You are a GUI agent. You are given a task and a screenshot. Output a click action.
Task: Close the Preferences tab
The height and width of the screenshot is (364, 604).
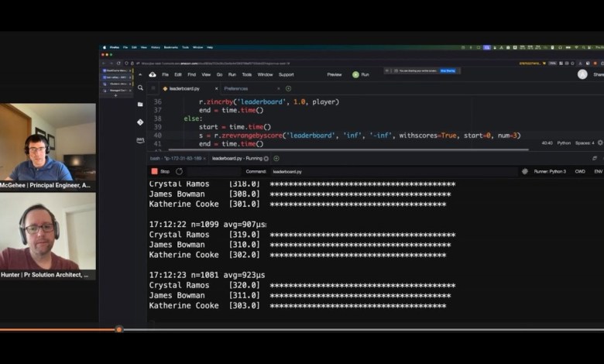pos(279,88)
